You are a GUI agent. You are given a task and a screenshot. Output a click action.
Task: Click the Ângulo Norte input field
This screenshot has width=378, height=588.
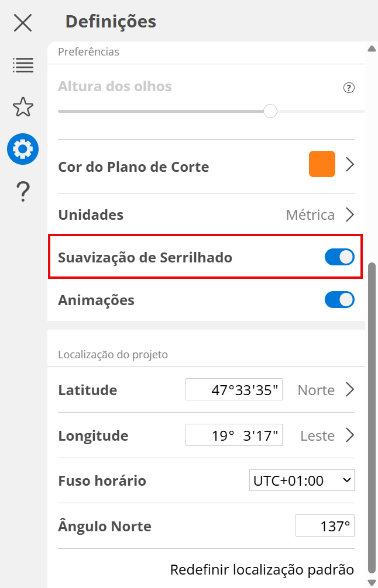325,526
